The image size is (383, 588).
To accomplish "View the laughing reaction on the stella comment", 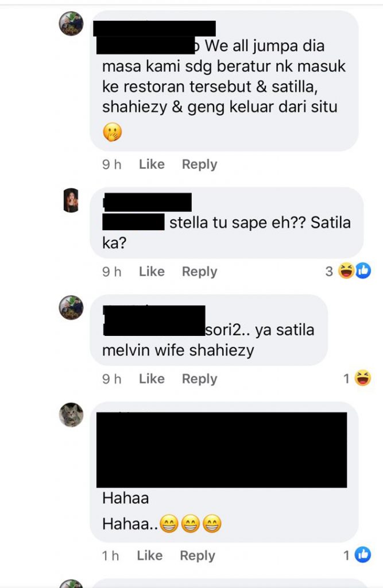I will tap(346, 271).
